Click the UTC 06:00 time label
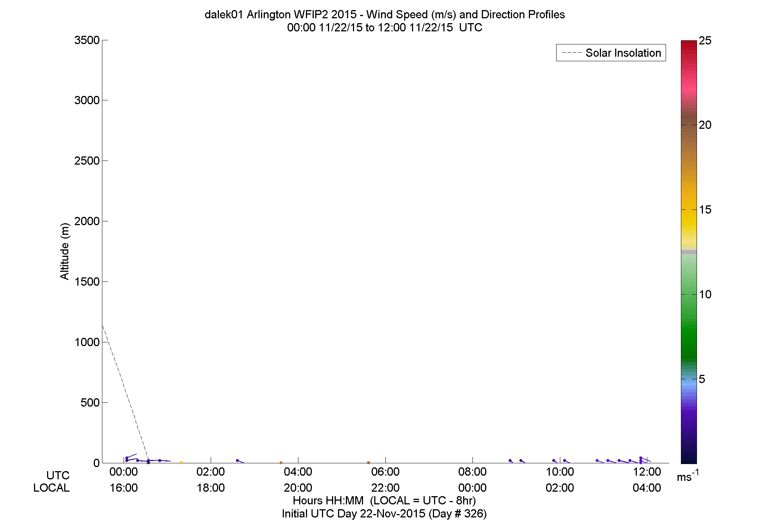This screenshot has height=532, width=784. (385, 472)
